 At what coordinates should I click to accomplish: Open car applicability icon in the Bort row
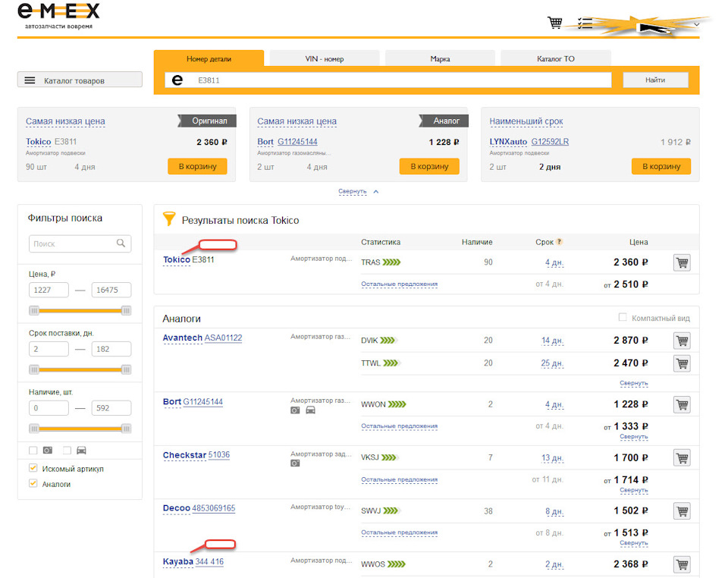(x=311, y=410)
